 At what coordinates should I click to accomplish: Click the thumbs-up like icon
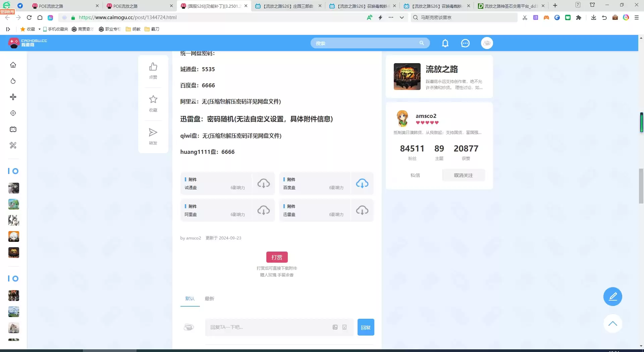153,67
